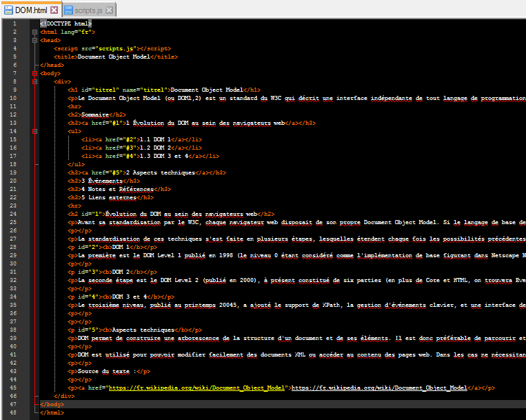Click the save icon on scripts.js tab
526x420 pixels.
(68, 10)
